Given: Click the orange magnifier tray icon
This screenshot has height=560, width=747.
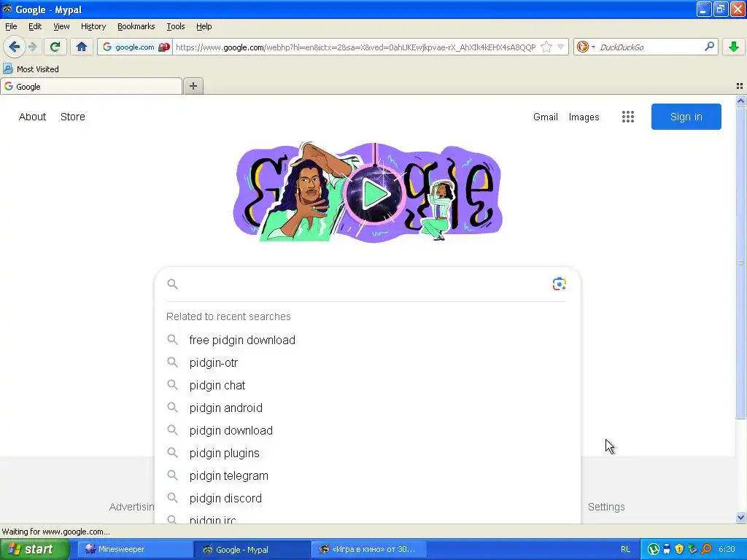Looking at the screenshot, I should coord(706,549).
